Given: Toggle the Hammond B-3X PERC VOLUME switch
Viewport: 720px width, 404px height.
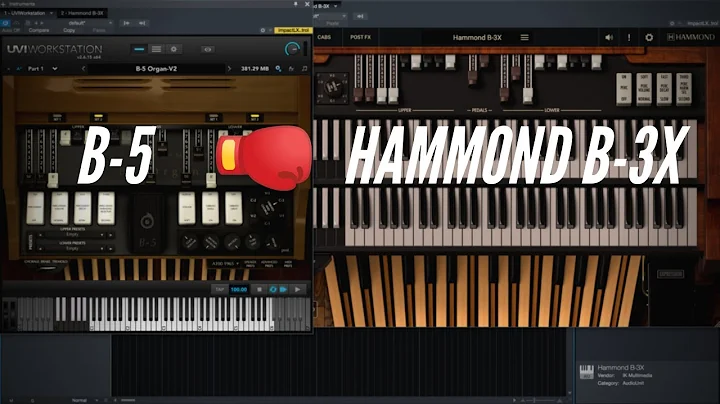Looking at the screenshot, I should (x=644, y=89).
